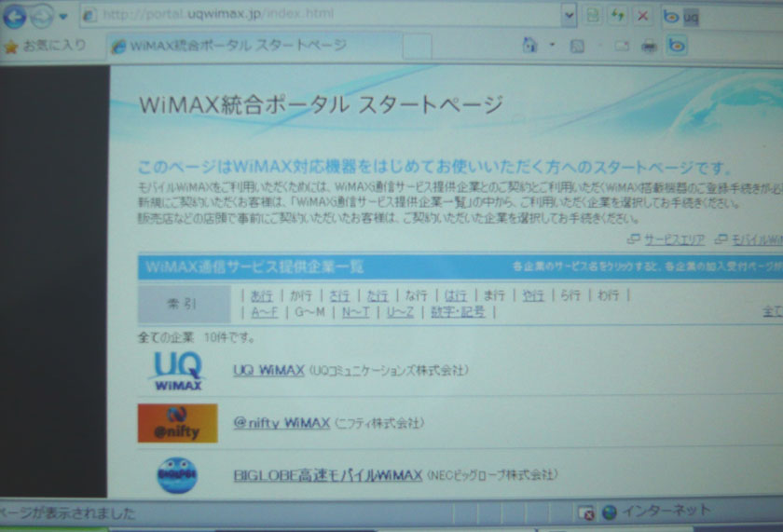The height and width of the screenshot is (532, 783).
Task: Click the インターネット zone globe icon
Action: pyautogui.click(x=610, y=512)
